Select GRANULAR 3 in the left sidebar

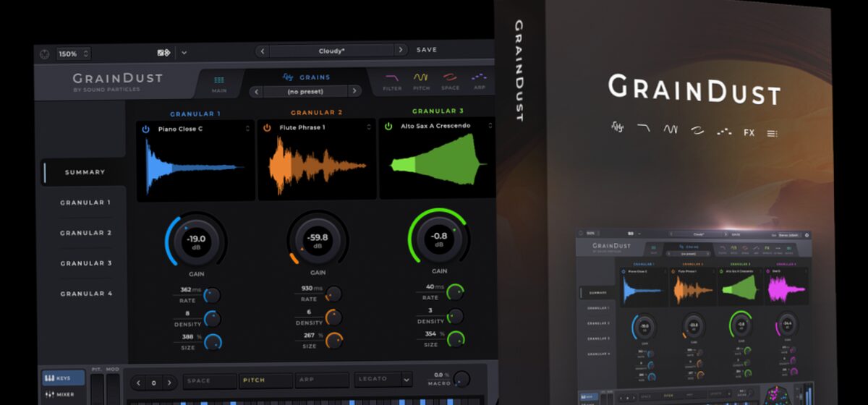(x=85, y=263)
